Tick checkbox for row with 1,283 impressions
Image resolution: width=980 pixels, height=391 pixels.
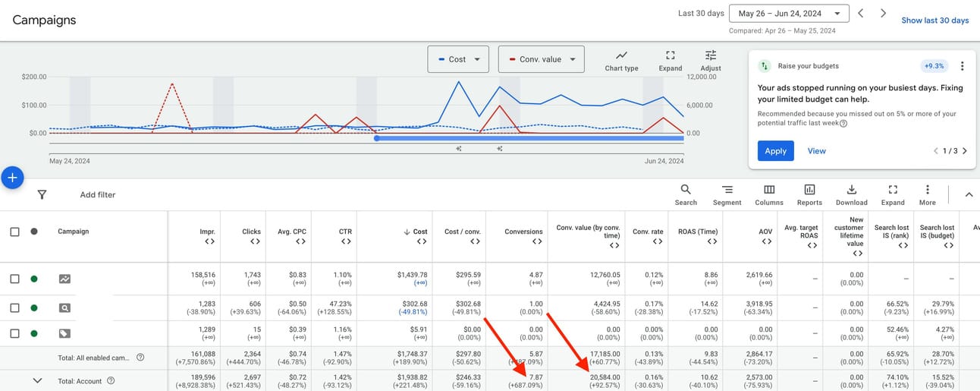click(x=14, y=307)
